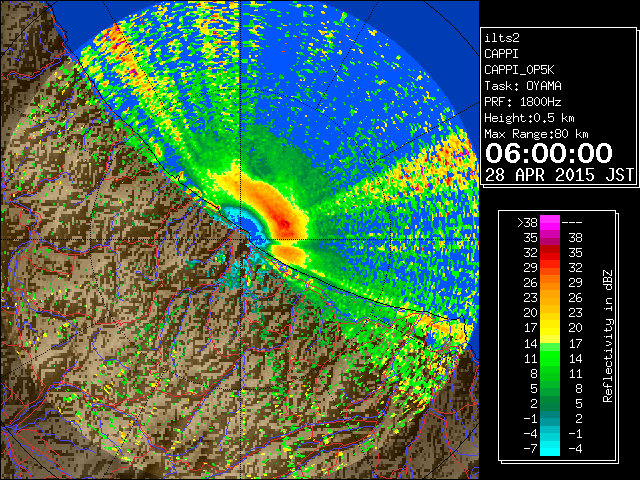Select the "28 APR 2015 JST" date

pos(560,175)
